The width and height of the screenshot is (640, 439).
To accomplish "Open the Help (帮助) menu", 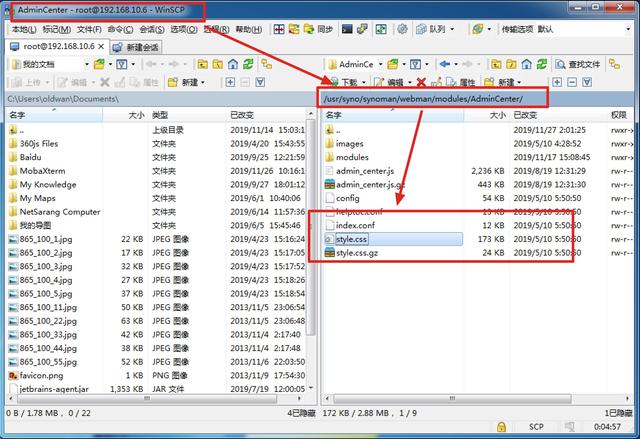I will pyautogui.click(x=249, y=29).
